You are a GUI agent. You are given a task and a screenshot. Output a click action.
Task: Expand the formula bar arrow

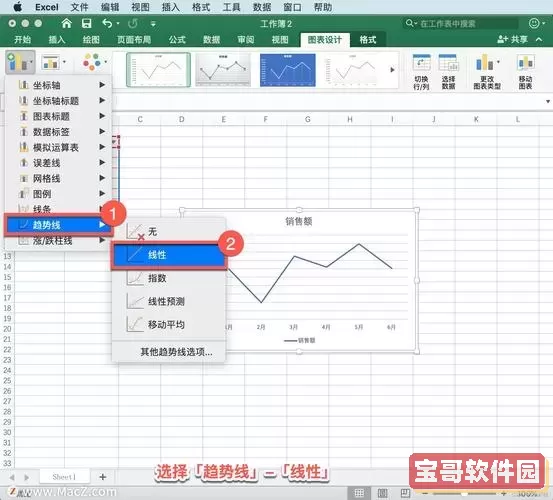pos(548,102)
